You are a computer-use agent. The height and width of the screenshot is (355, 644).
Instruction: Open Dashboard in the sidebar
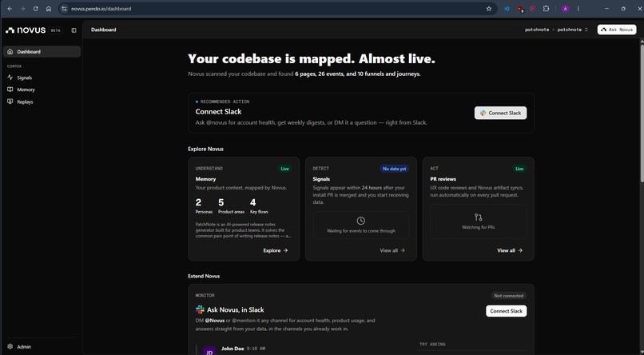pos(42,52)
